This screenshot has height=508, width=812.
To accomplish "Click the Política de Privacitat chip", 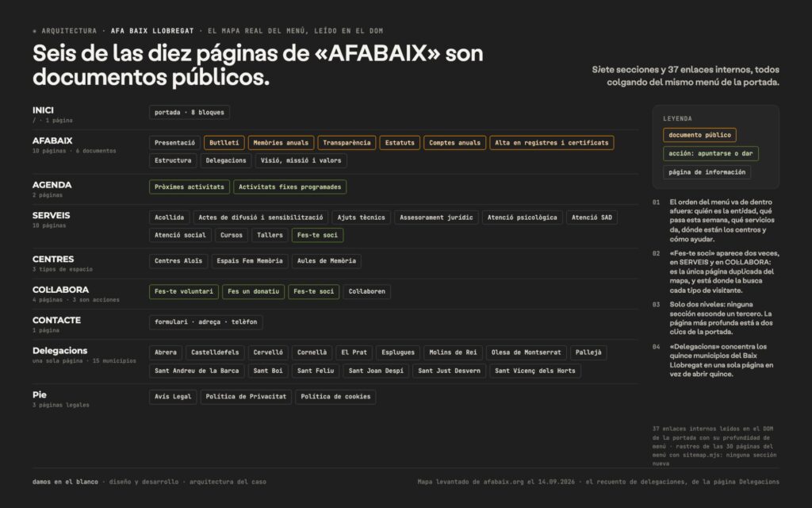I will click(246, 397).
